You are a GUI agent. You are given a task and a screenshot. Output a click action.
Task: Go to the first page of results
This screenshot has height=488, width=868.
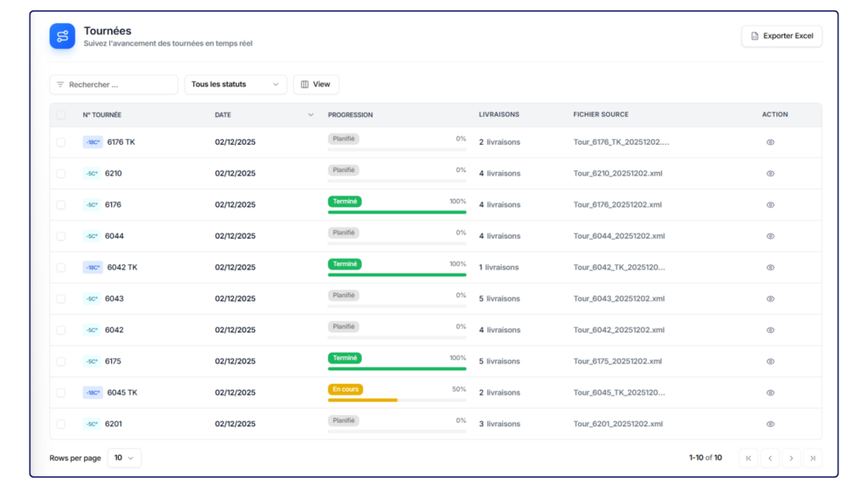coord(748,458)
